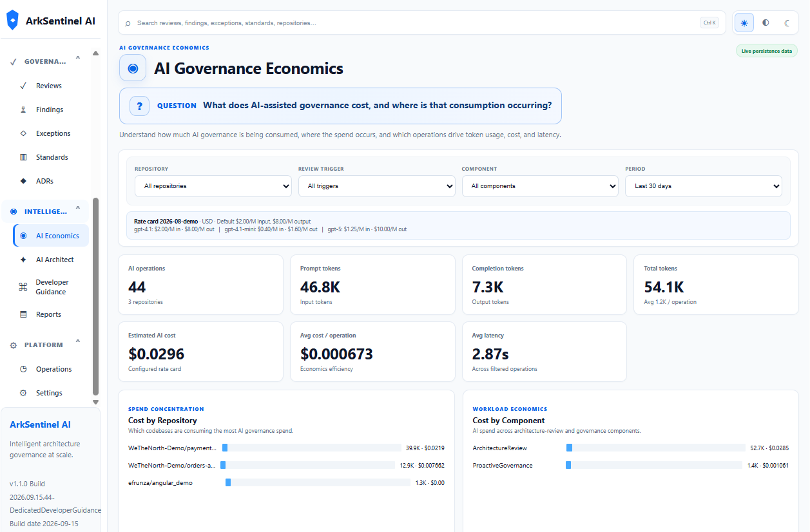Click the Settings gear icon in sidebar
Viewport: 810px width, 532px height.
tap(23, 393)
